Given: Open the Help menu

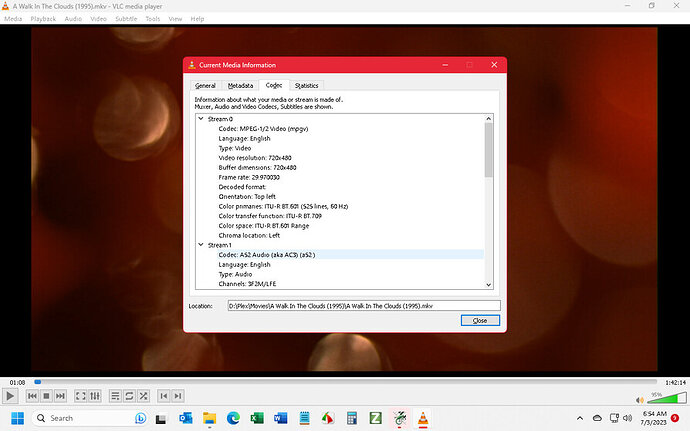Looking at the screenshot, I should point(197,19).
